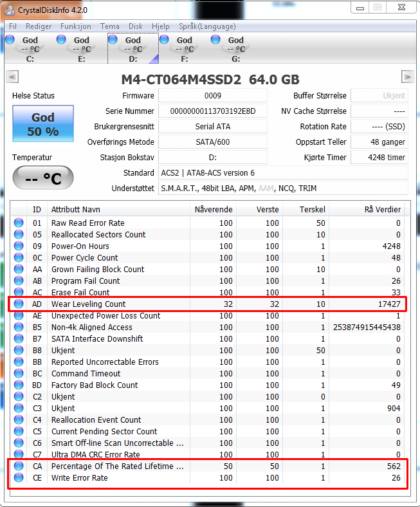Screen dimensions: 420x507
Task: Click the serial number field
Action: (213, 111)
